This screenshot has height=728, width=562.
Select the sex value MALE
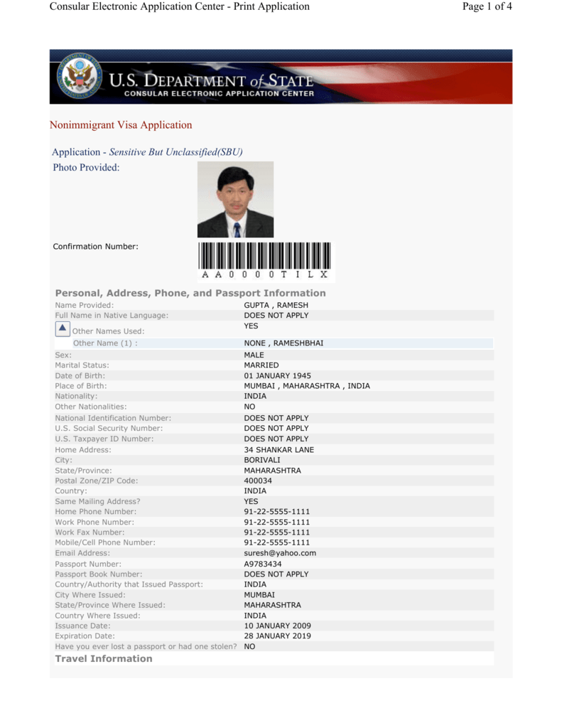tap(254, 355)
